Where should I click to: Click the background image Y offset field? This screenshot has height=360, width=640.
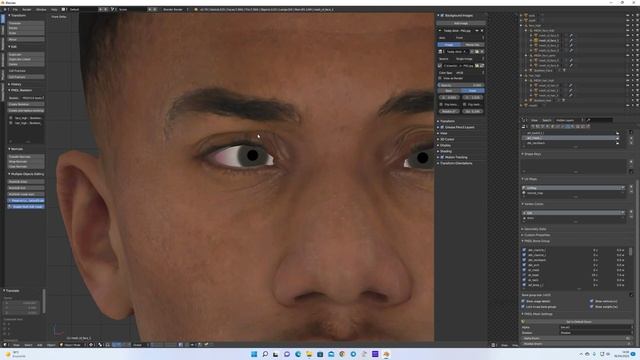(473, 98)
